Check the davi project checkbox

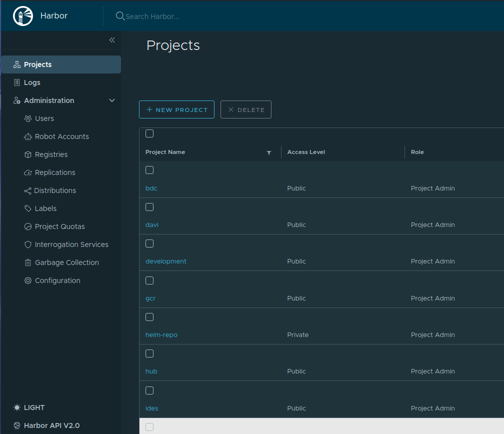pos(149,207)
